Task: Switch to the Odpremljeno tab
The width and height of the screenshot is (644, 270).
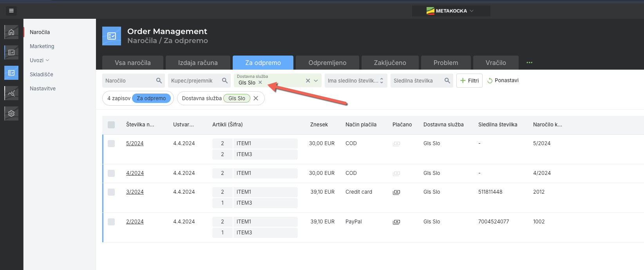Action: point(327,63)
